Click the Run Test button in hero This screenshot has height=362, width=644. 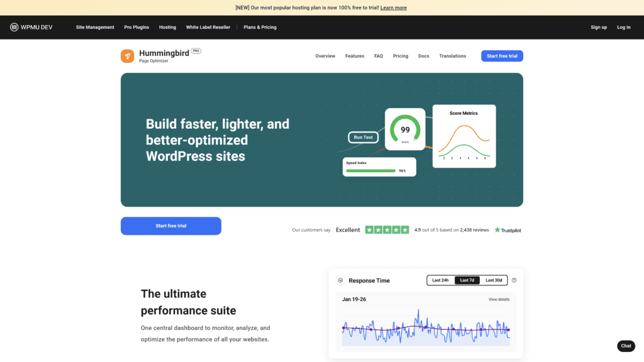[x=363, y=138]
